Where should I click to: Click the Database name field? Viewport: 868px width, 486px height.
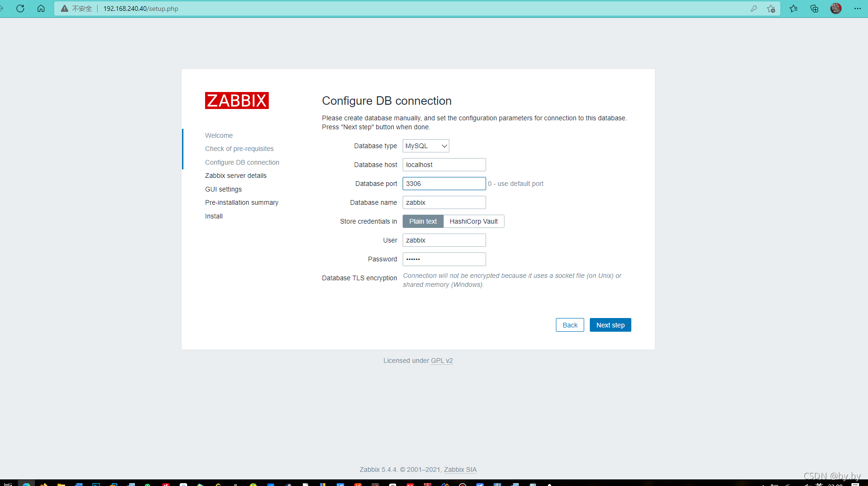pos(444,202)
